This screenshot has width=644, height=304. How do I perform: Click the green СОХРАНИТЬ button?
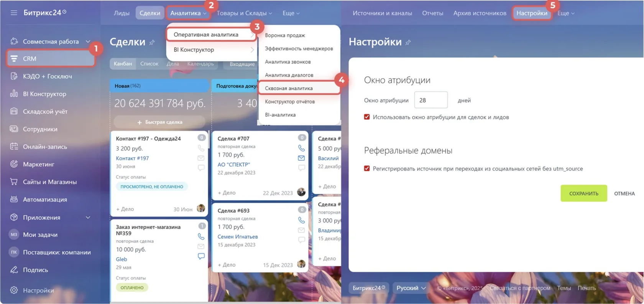(x=583, y=193)
